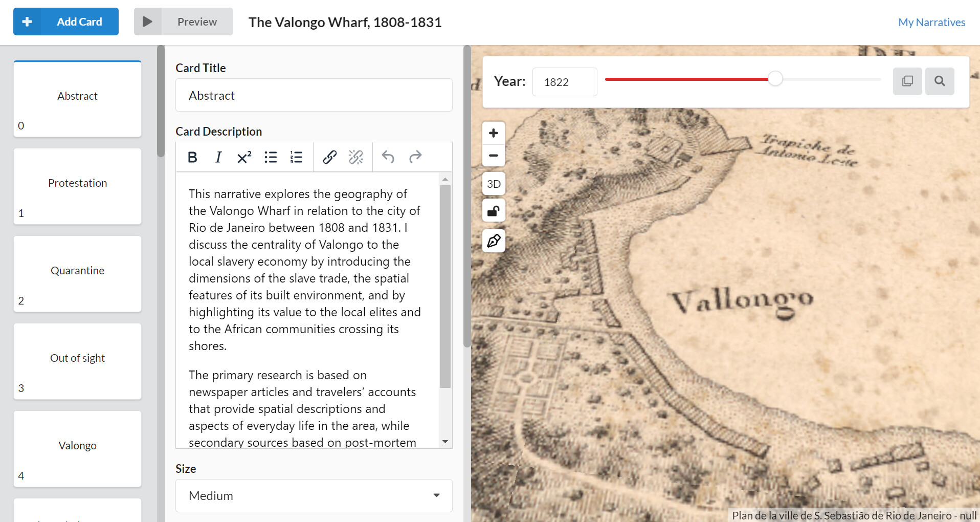
Task: Click the description scrollbar up arrow
Action: (x=445, y=179)
